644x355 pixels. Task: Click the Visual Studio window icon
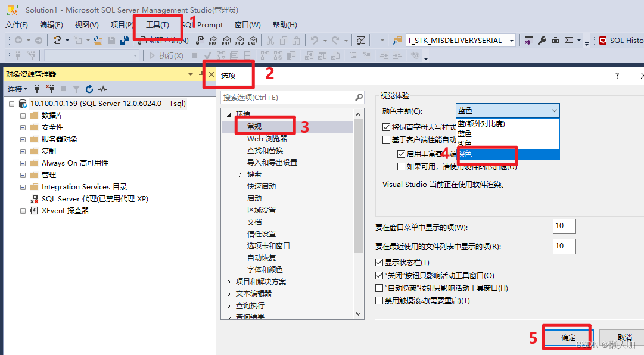click(x=529, y=41)
